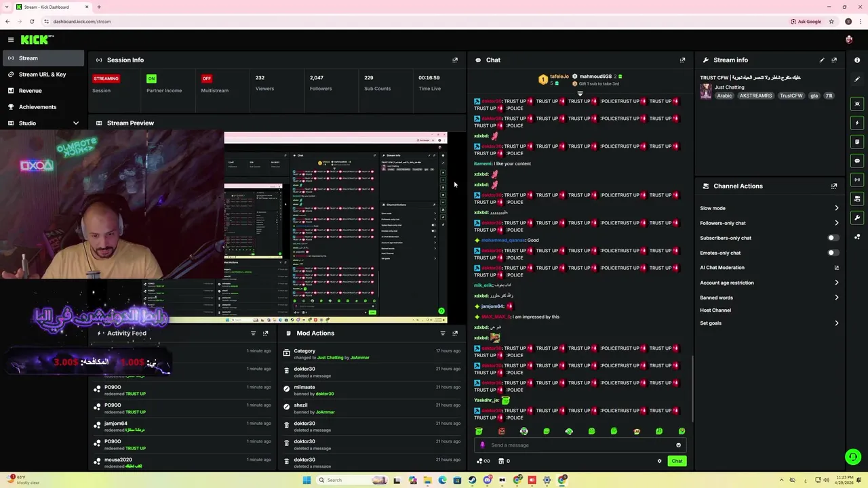868x488 pixels.
Task: Toggle Channel Actions widget in right rail
Action: 857,199
